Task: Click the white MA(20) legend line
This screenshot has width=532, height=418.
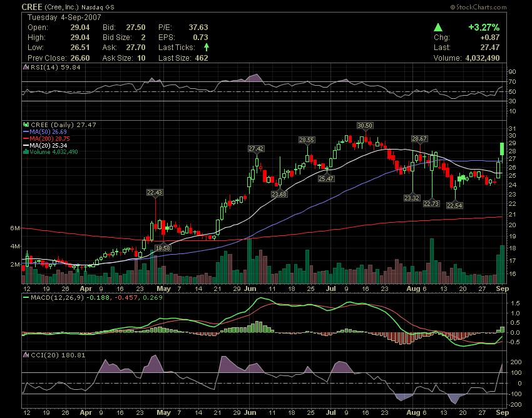Action: click(x=26, y=146)
